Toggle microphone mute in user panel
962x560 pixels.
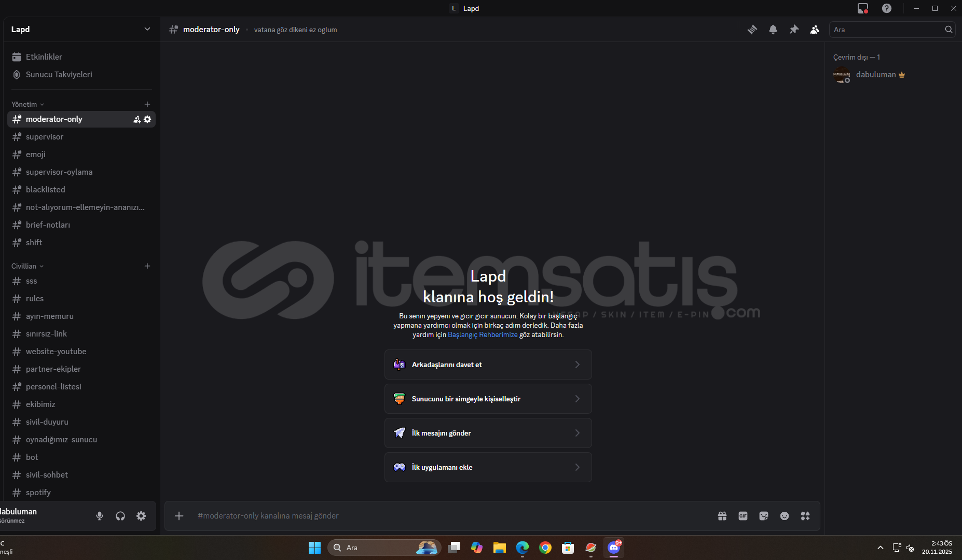pos(100,516)
